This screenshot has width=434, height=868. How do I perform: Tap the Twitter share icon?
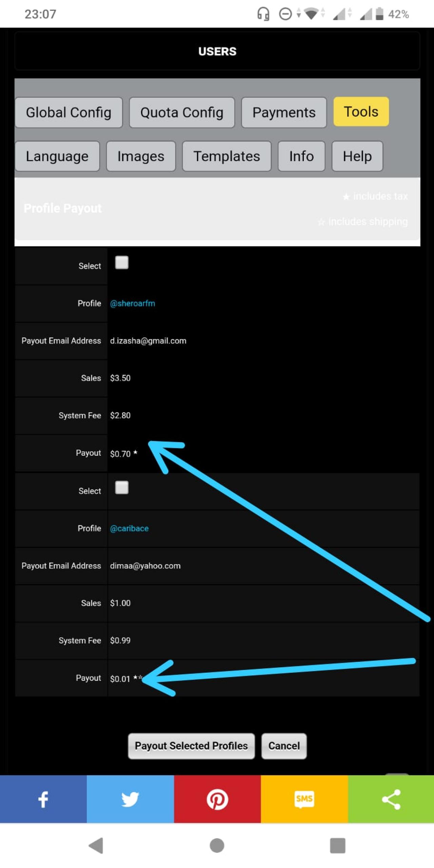click(130, 798)
